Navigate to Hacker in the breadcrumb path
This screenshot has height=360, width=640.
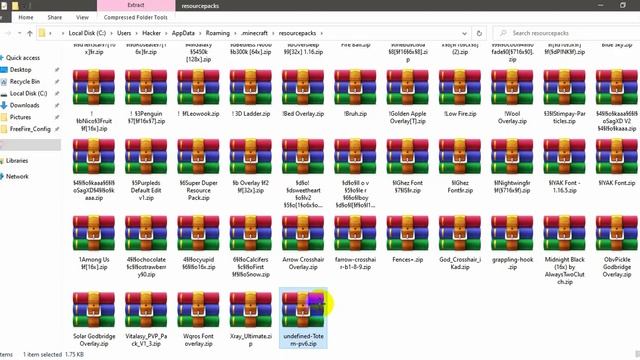151,33
